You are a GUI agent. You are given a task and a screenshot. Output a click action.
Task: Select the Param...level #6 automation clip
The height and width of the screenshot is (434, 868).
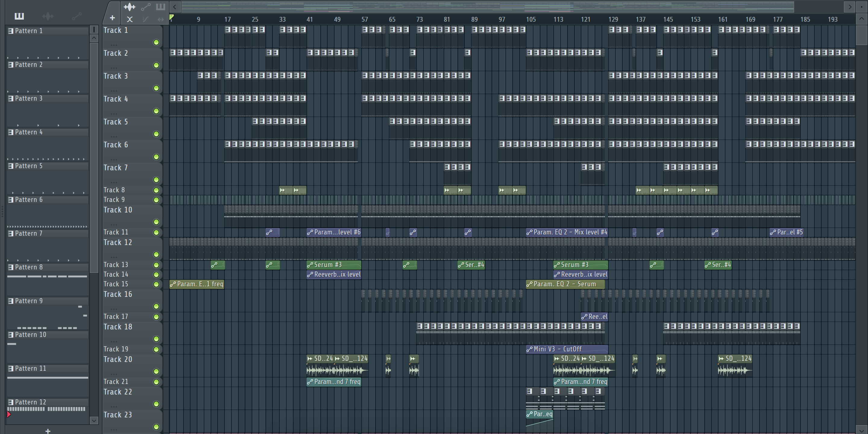pyautogui.click(x=334, y=232)
